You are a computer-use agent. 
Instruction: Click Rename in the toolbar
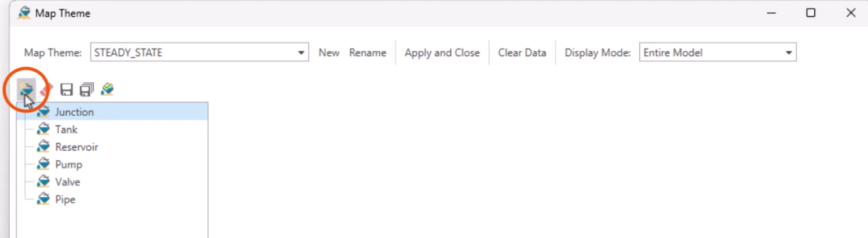point(368,53)
